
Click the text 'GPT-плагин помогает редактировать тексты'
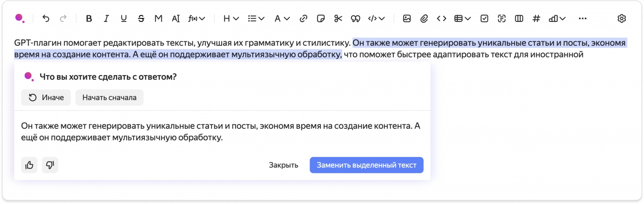104,43
